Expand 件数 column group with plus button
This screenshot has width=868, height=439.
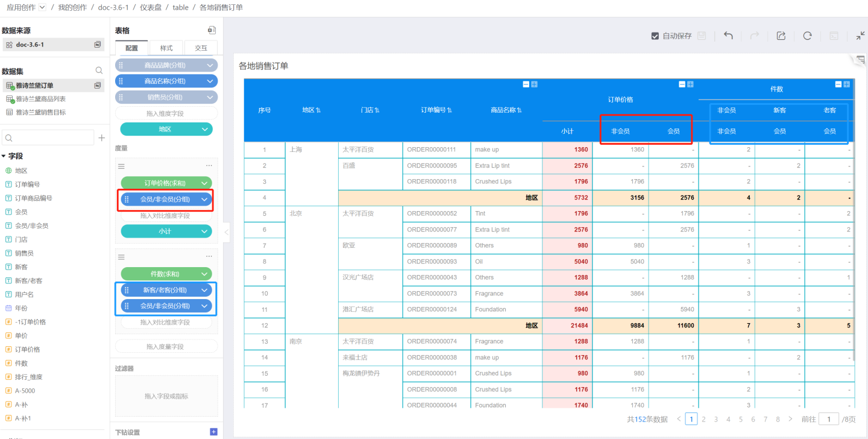pos(847,84)
